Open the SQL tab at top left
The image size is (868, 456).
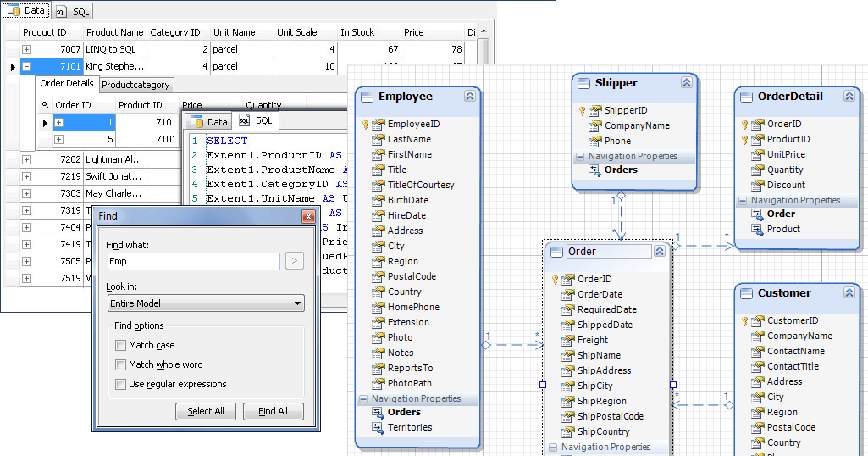coord(72,11)
